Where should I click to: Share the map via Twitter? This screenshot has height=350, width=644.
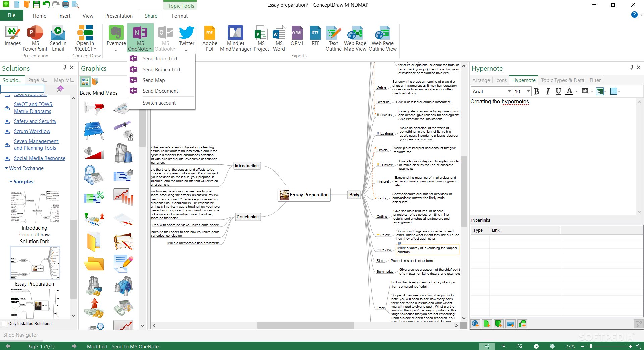pos(186,38)
